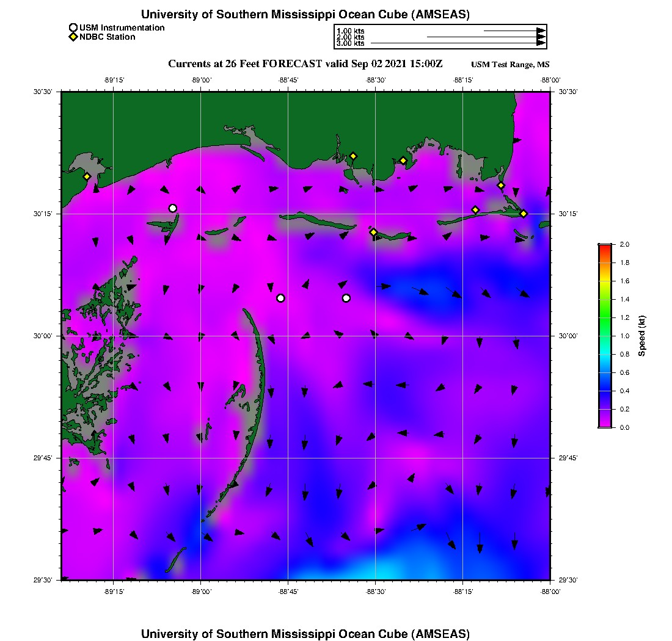672x641 pixels.
Task: Click the top "Ocean Cube (AMSEAS)" title
Action: 305,15
